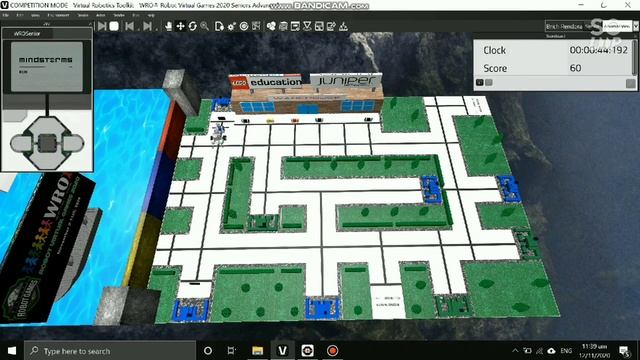
Task: Click the Score label in scoreboard
Action: pos(495,68)
